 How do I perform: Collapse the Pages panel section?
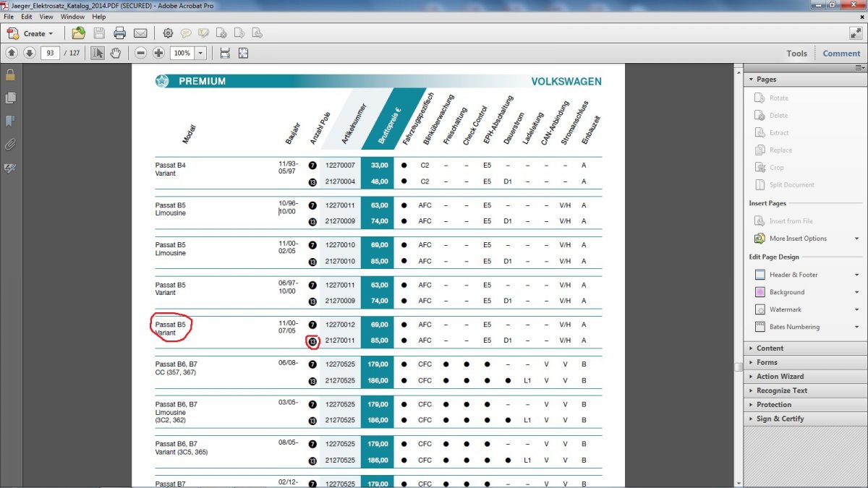tap(766, 80)
